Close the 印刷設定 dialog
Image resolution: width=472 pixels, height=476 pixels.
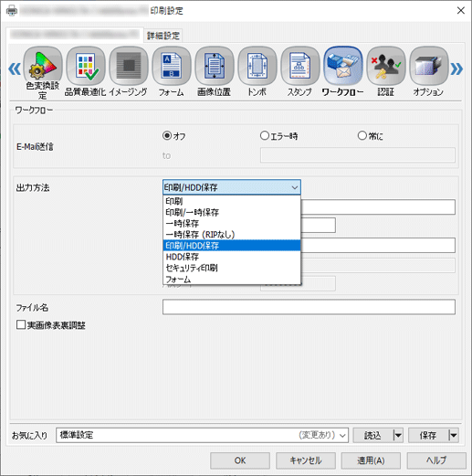point(461,10)
